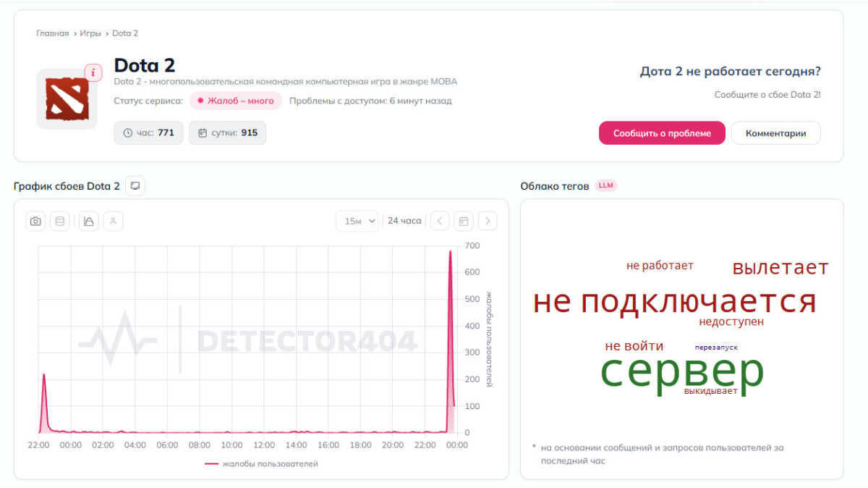Go to next period with right arrow
Viewport: 868px width, 488px height.
[x=488, y=221]
